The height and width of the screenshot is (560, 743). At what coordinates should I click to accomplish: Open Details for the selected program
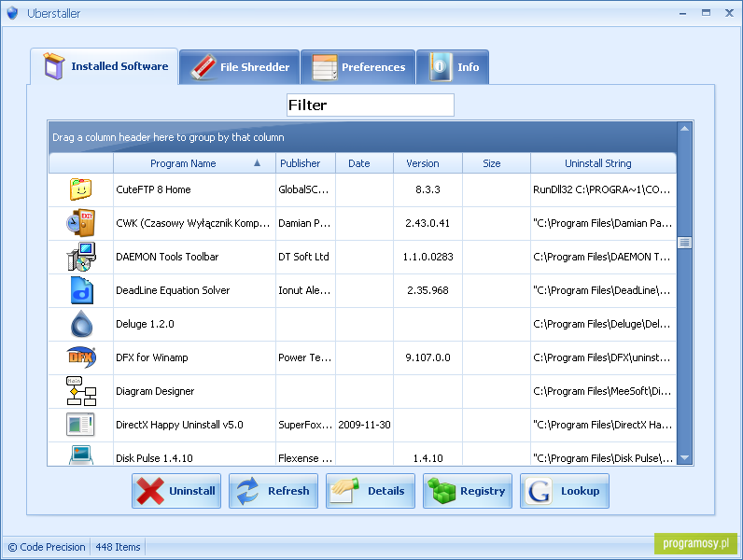click(x=371, y=491)
